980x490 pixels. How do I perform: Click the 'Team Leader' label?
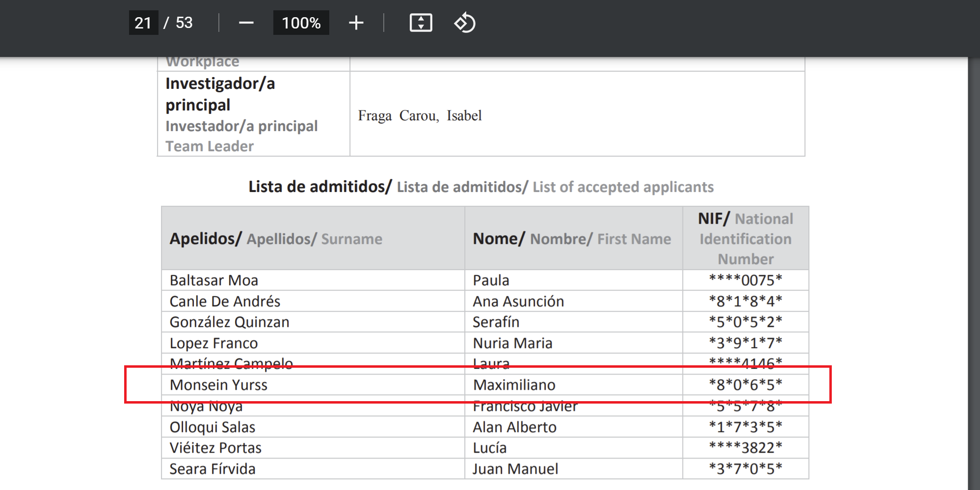point(210,146)
